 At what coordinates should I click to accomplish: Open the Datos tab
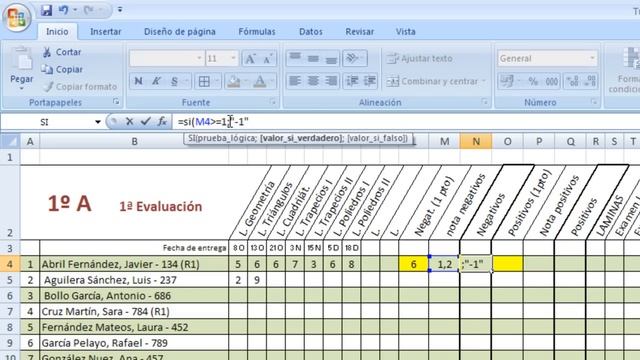[x=311, y=31]
